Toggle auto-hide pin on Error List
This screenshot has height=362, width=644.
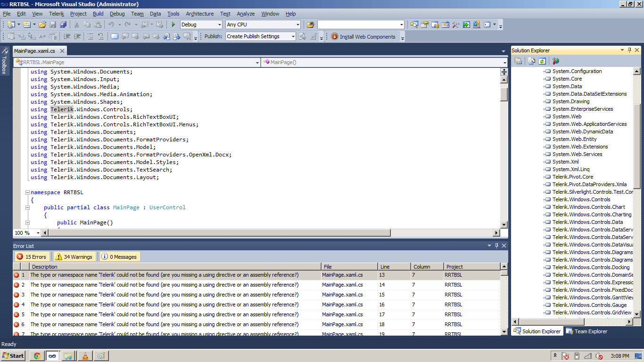point(496,246)
